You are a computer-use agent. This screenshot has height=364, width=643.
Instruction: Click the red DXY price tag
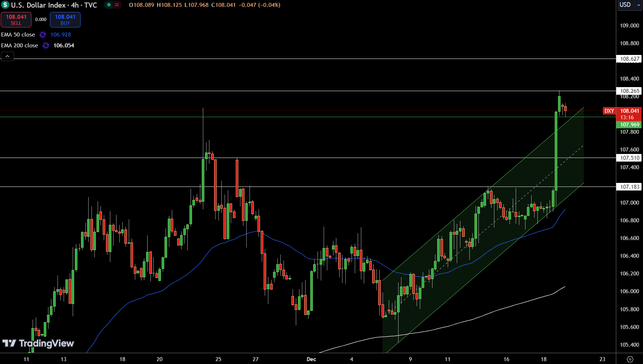click(x=609, y=111)
